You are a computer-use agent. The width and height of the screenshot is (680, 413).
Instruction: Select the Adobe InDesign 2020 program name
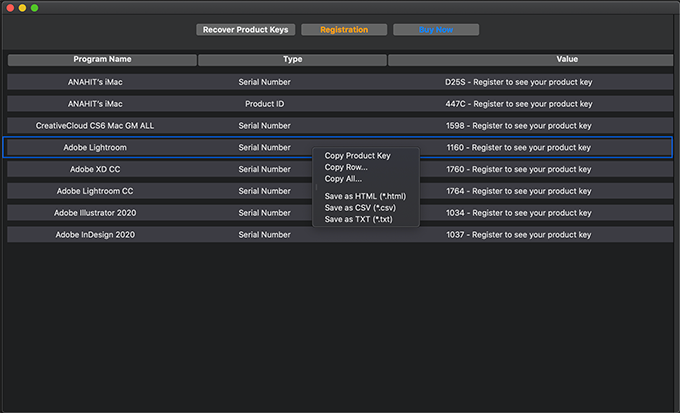[x=95, y=235]
